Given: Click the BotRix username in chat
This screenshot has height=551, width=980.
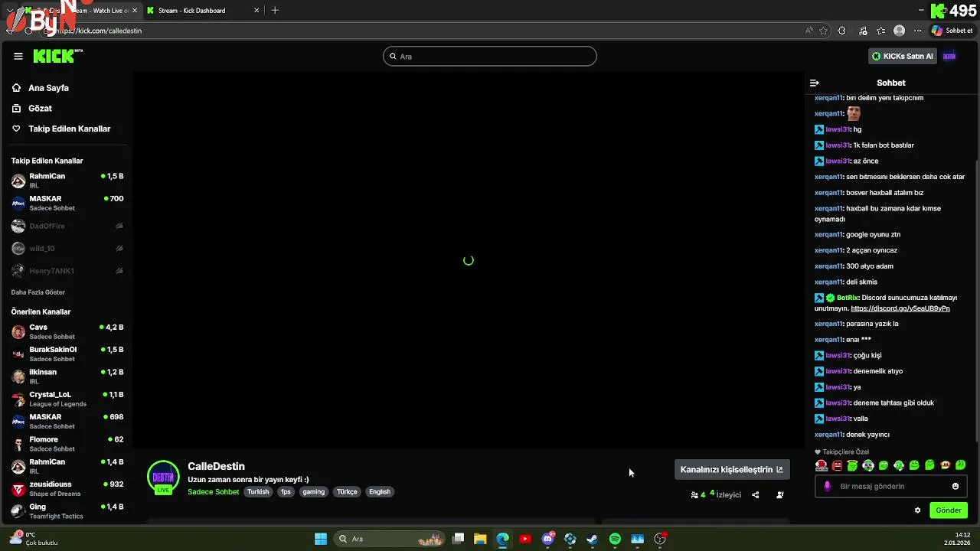Looking at the screenshot, I should (x=848, y=298).
